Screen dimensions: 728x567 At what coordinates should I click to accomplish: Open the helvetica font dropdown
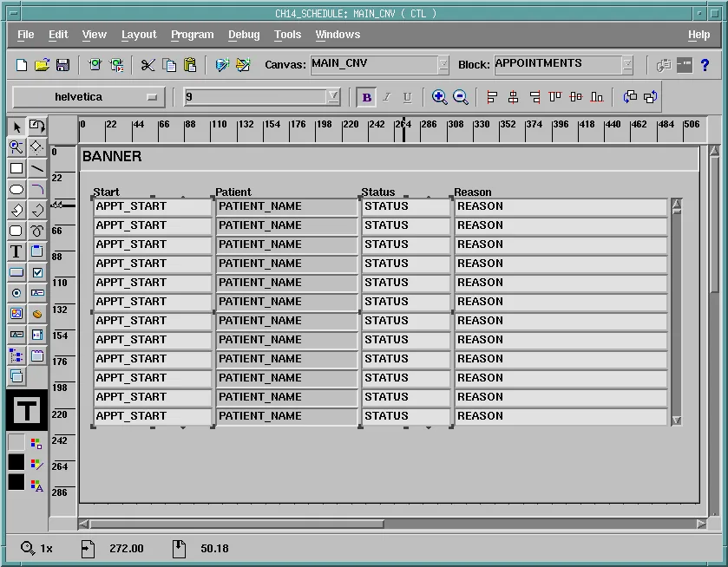click(89, 97)
